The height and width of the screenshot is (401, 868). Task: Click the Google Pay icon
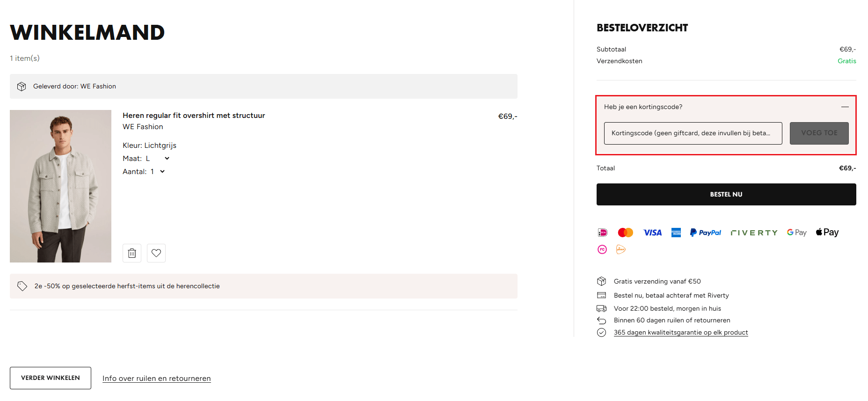pyautogui.click(x=796, y=232)
